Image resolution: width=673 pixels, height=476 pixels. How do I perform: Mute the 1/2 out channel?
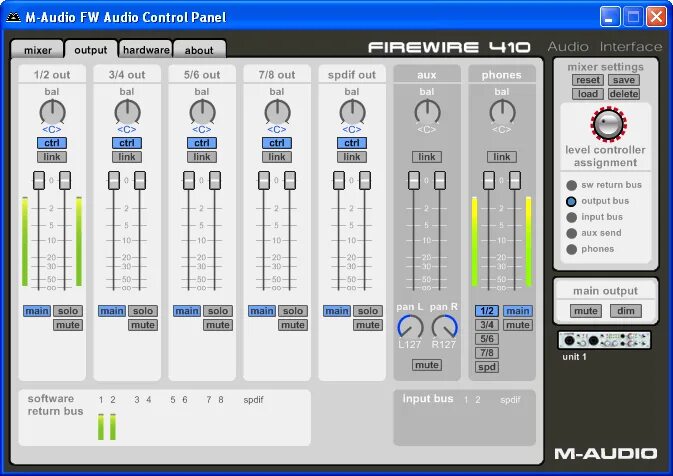click(68, 325)
